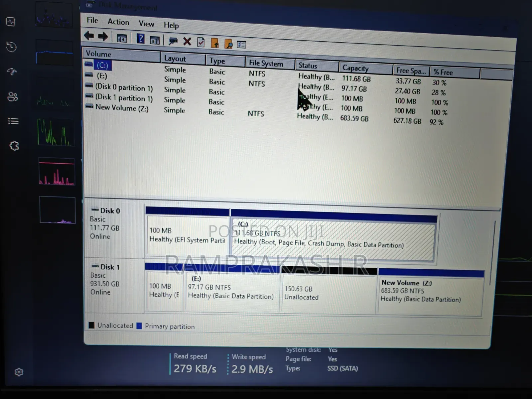Click the Back arrow in Disk Management toolbar

pyautogui.click(x=89, y=36)
